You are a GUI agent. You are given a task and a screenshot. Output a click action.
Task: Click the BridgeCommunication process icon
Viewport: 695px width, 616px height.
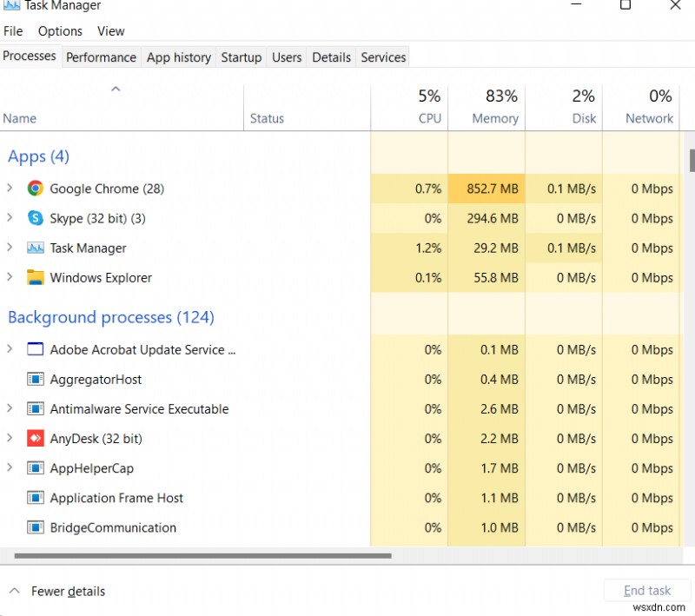pyautogui.click(x=35, y=527)
